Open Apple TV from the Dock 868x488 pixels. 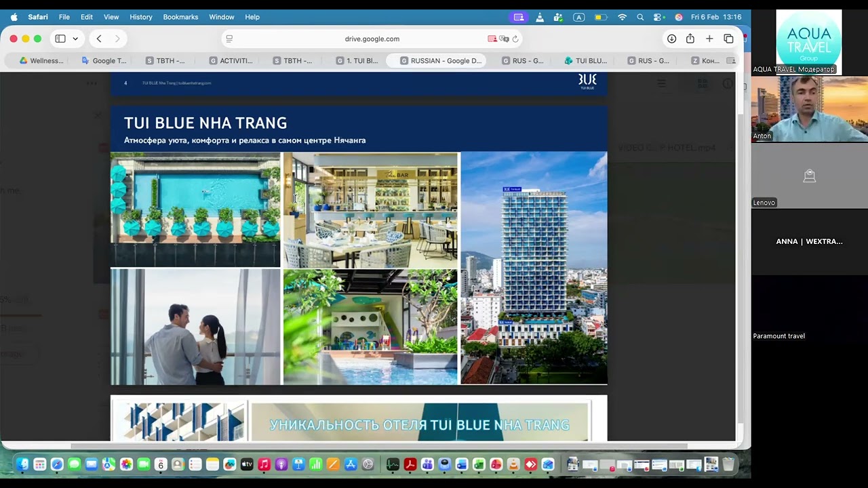point(247,464)
